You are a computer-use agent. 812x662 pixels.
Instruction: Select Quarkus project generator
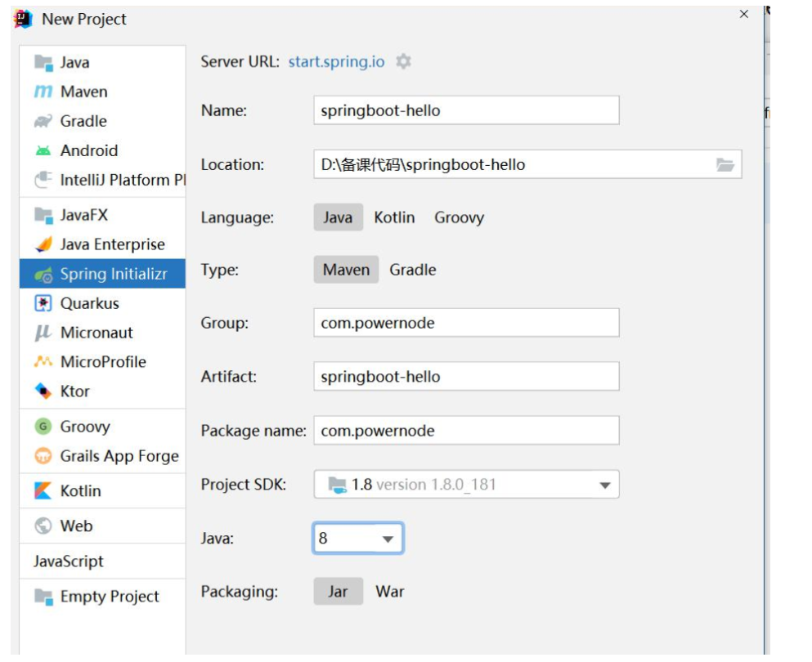(102, 303)
